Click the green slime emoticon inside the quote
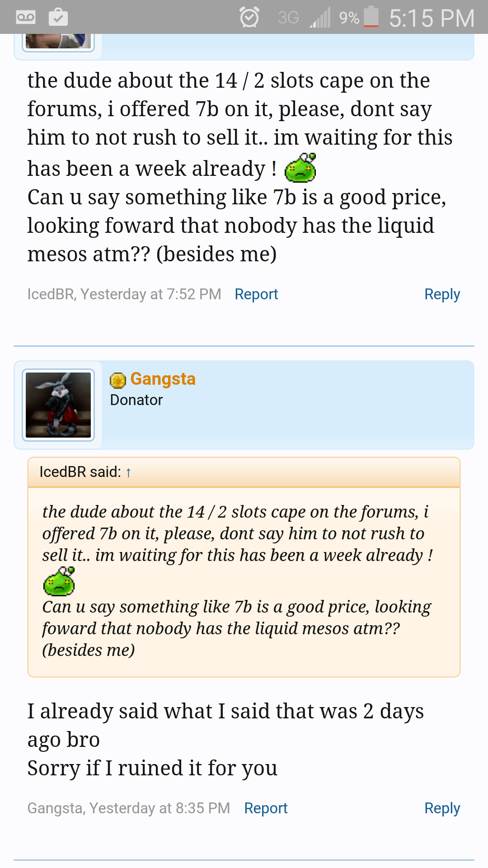This screenshot has width=488, height=868. click(x=59, y=581)
